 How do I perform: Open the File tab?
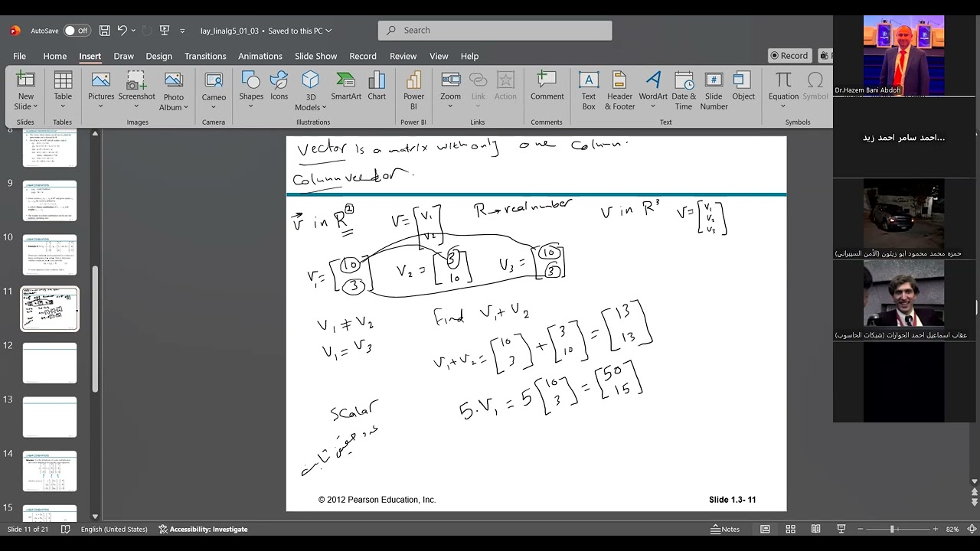[x=19, y=56]
